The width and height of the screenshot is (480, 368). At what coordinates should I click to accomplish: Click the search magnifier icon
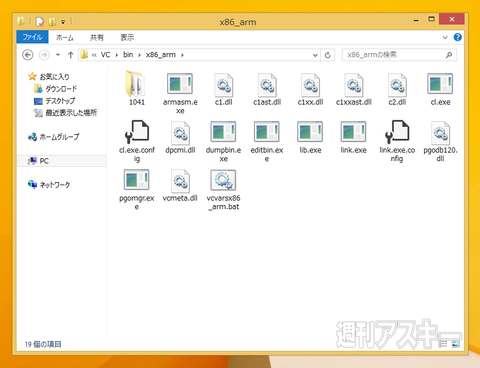[449, 55]
